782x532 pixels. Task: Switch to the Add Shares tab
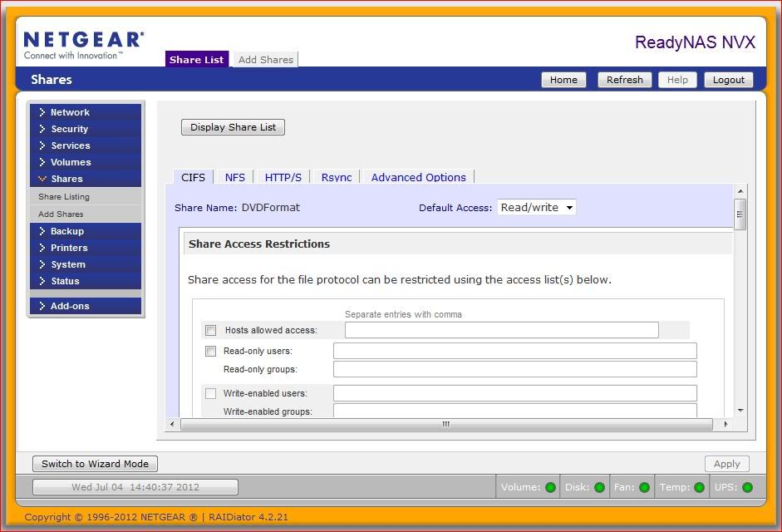266,60
